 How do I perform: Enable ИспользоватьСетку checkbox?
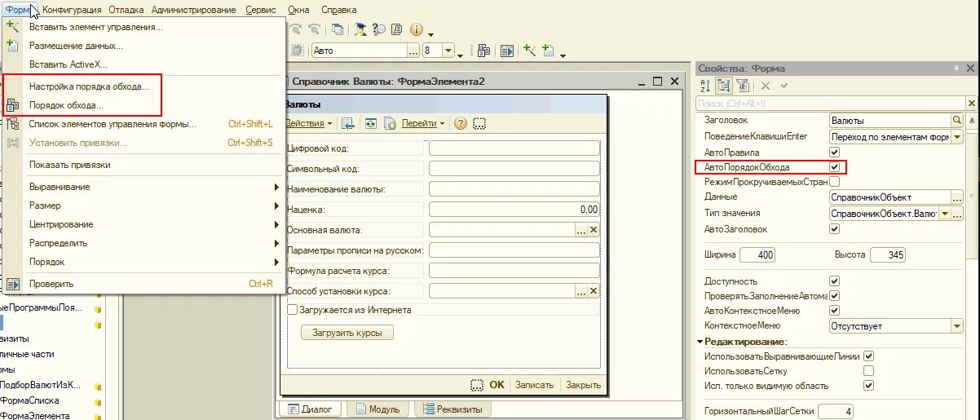click(868, 371)
